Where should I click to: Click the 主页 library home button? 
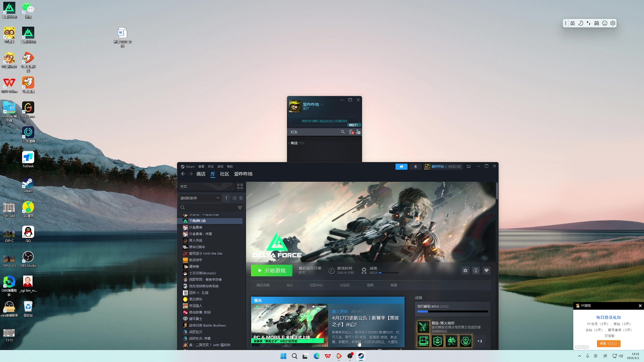click(207, 186)
